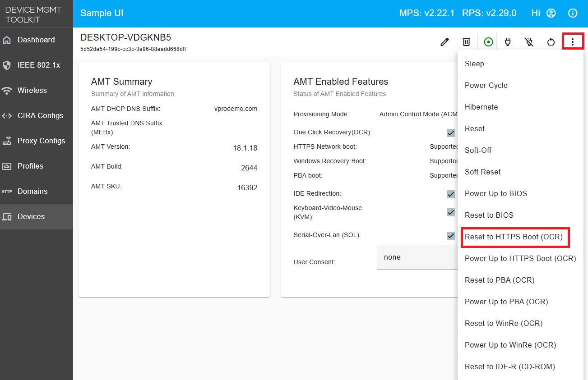This screenshot has height=380, width=588.
Task: Click the connect plug icon in the toolbar
Action: point(508,41)
